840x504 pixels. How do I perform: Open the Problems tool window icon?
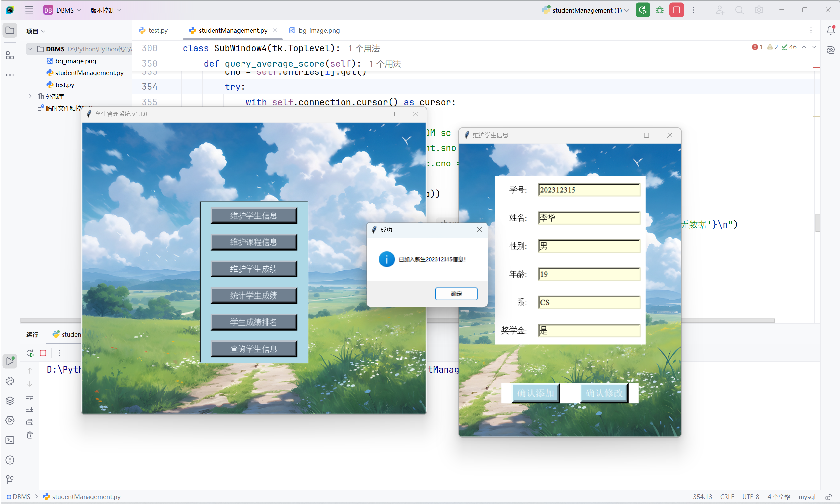(x=10, y=460)
